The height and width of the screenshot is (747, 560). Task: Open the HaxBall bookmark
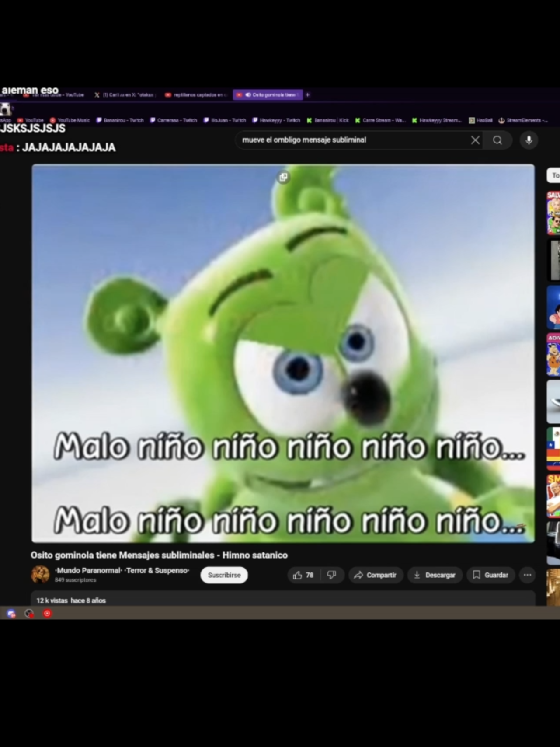[481, 120]
